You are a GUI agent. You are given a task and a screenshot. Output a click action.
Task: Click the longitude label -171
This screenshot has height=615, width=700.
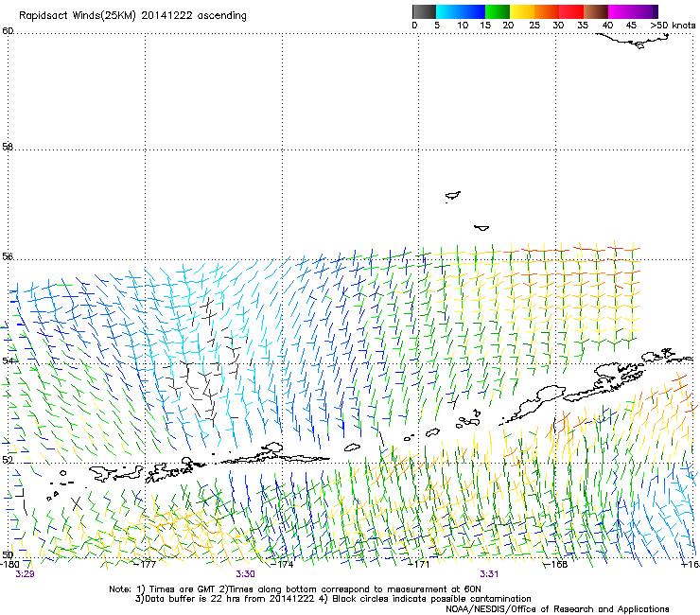[x=419, y=564]
